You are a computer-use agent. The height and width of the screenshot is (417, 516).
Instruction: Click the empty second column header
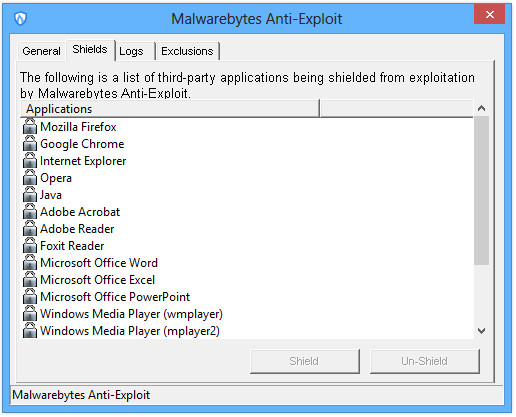point(396,109)
